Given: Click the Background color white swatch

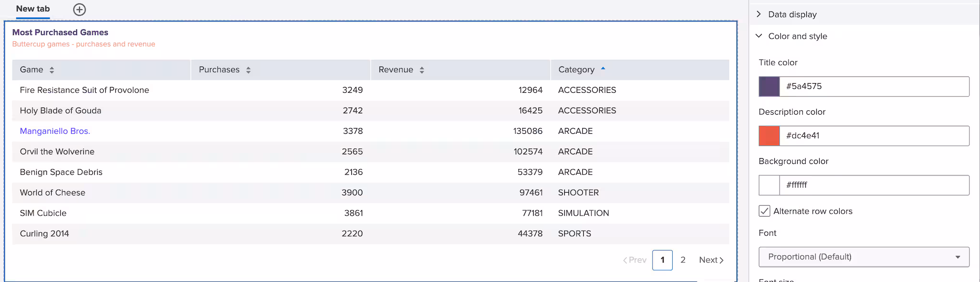Looking at the screenshot, I should (769, 185).
